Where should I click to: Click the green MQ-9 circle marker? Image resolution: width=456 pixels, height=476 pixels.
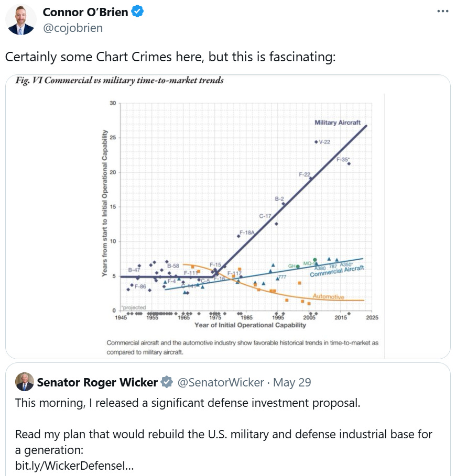(x=315, y=260)
